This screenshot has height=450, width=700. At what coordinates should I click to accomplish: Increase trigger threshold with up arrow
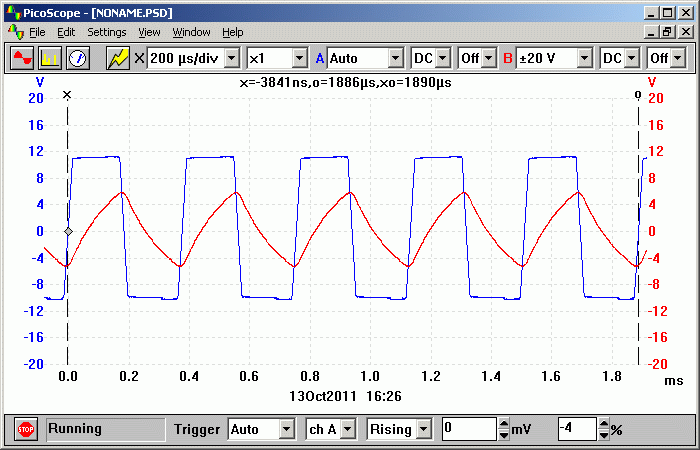[x=503, y=424]
